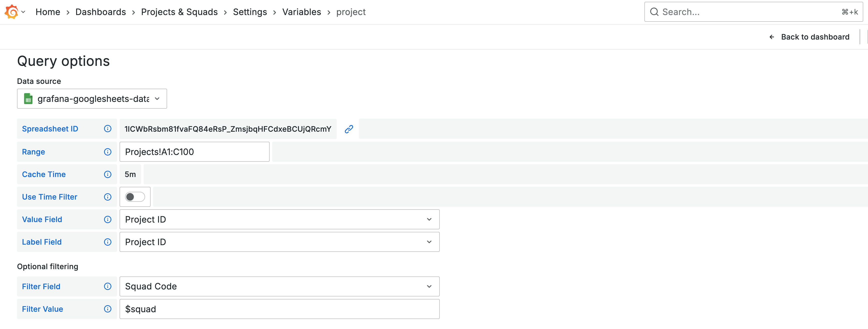The height and width of the screenshot is (329, 868).
Task: Click the Value Field info icon
Action: tap(108, 219)
